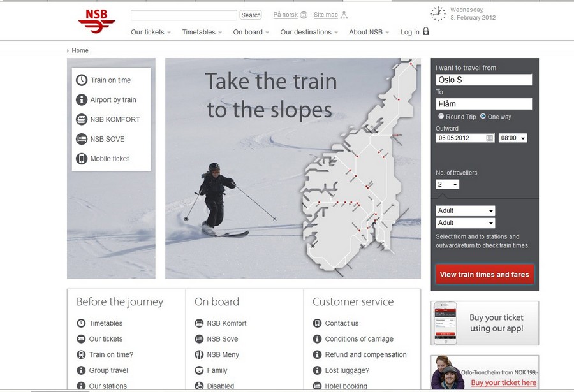Open the calendar icon beside outward date
The height and width of the screenshot is (392, 574).
click(489, 138)
